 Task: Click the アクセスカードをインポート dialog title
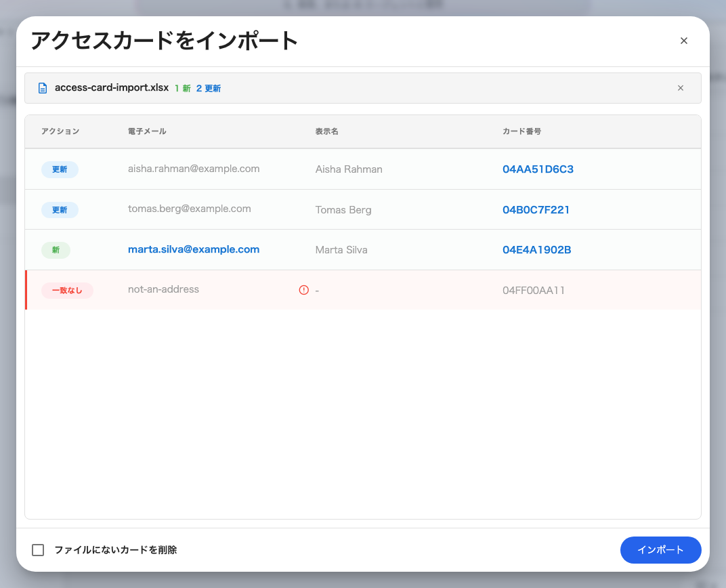click(x=165, y=40)
